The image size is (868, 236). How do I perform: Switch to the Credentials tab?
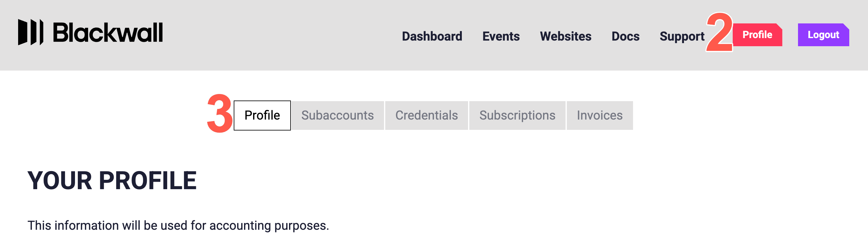[x=426, y=116]
